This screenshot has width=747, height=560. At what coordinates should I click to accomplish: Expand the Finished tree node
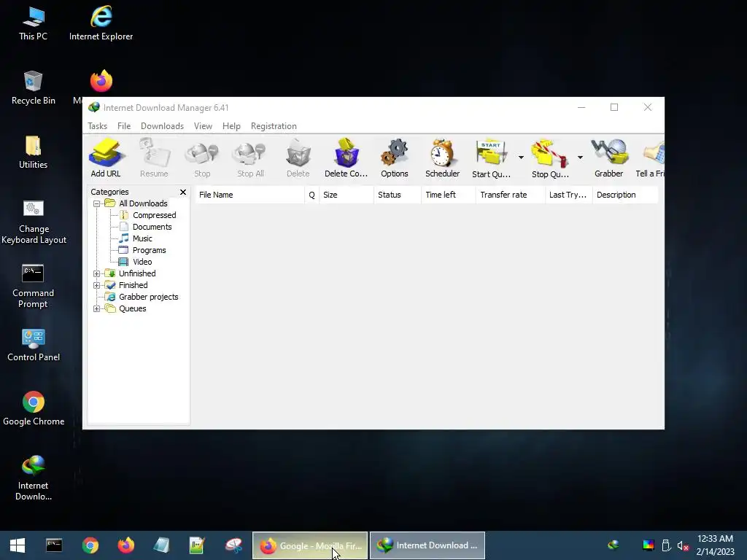coord(97,285)
